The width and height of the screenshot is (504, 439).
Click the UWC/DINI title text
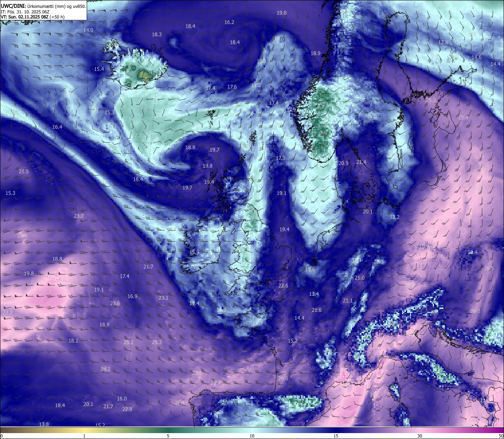tap(13, 6)
